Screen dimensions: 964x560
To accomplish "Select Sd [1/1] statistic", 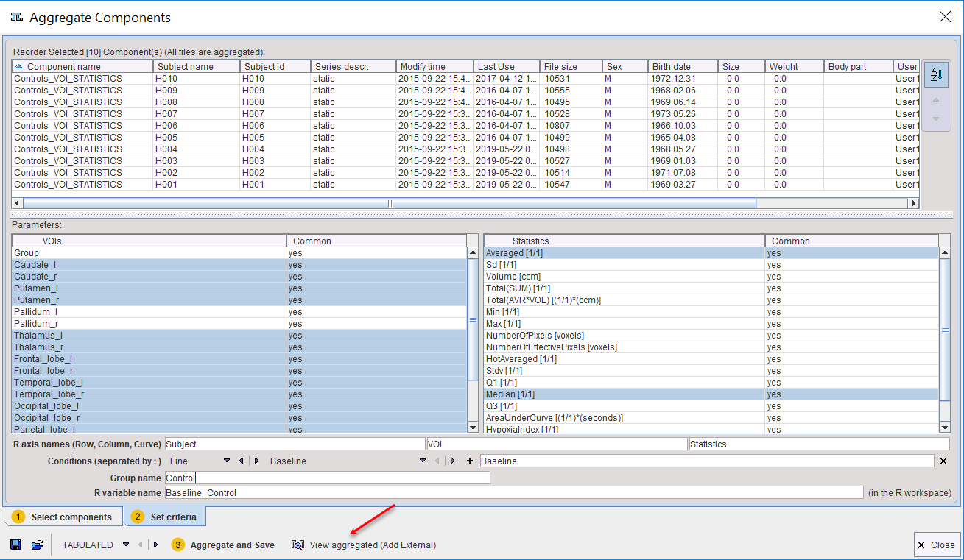I will (x=711, y=265).
